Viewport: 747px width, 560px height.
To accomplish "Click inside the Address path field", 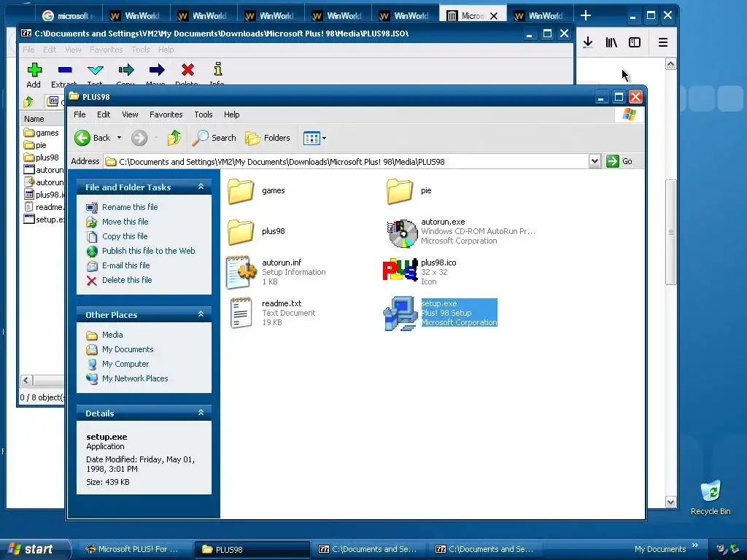I will point(347,162).
